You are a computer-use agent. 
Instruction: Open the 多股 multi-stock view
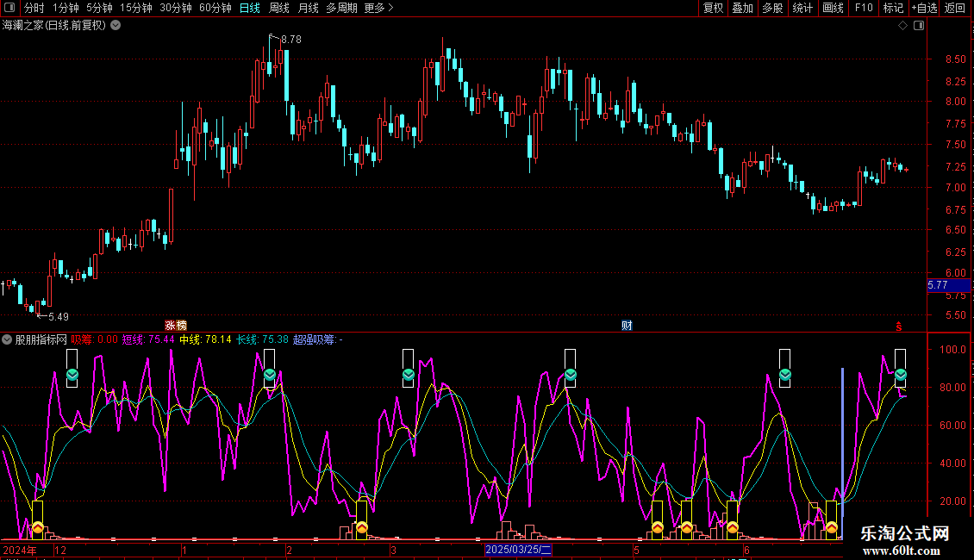772,8
